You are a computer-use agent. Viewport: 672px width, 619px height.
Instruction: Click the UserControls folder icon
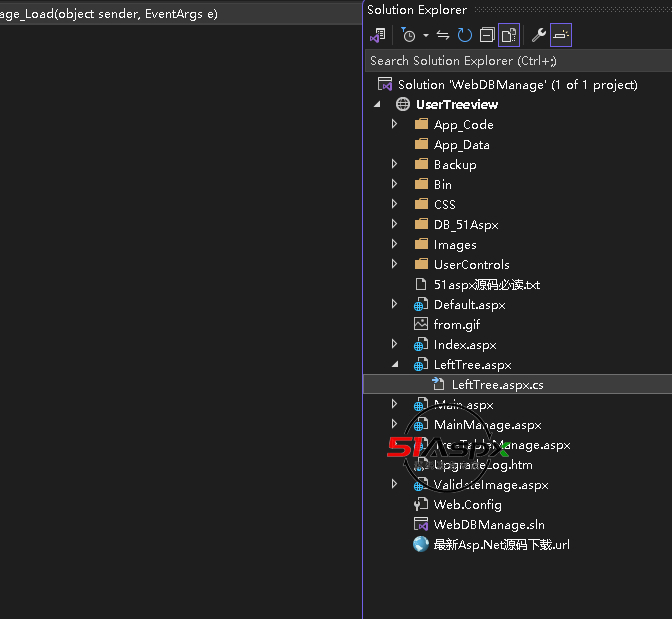[421, 264]
